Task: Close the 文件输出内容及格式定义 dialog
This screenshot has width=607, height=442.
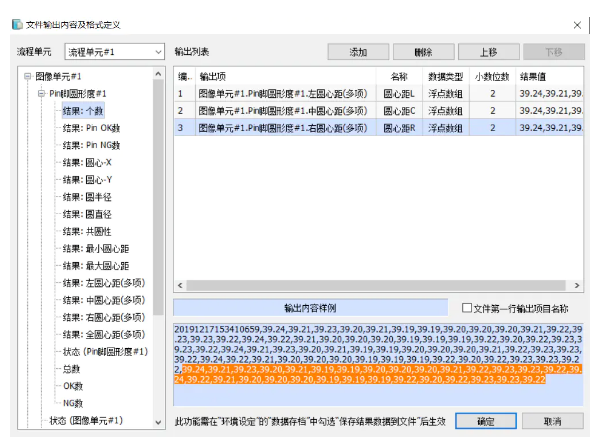Action: pos(581,22)
